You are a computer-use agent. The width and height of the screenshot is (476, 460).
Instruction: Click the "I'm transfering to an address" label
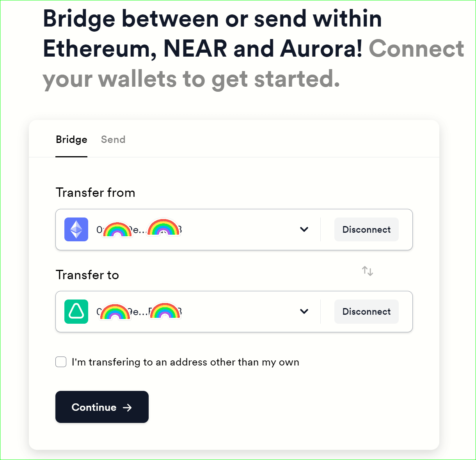point(185,362)
